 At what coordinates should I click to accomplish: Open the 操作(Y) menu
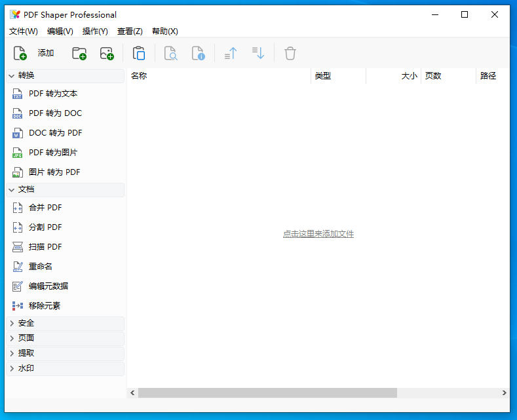click(95, 31)
